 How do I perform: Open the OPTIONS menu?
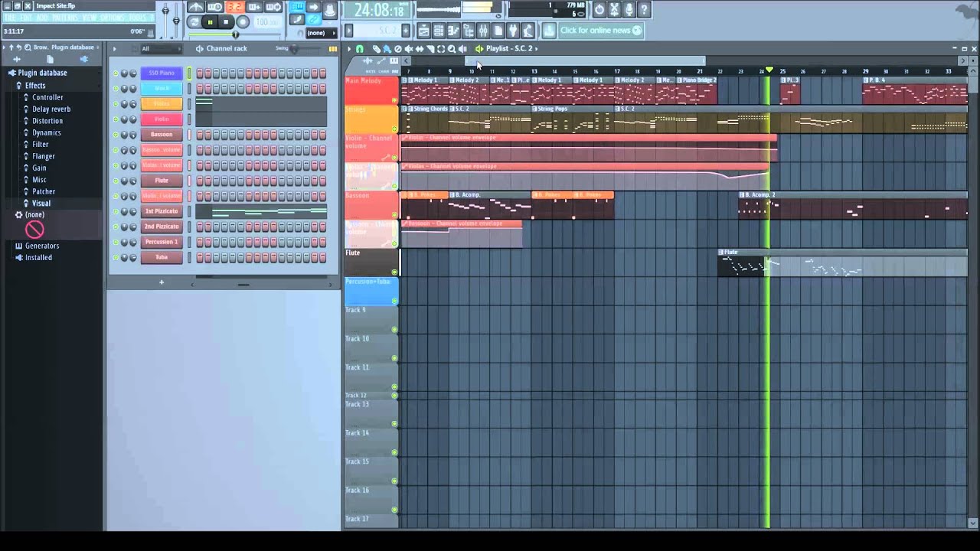click(112, 18)
